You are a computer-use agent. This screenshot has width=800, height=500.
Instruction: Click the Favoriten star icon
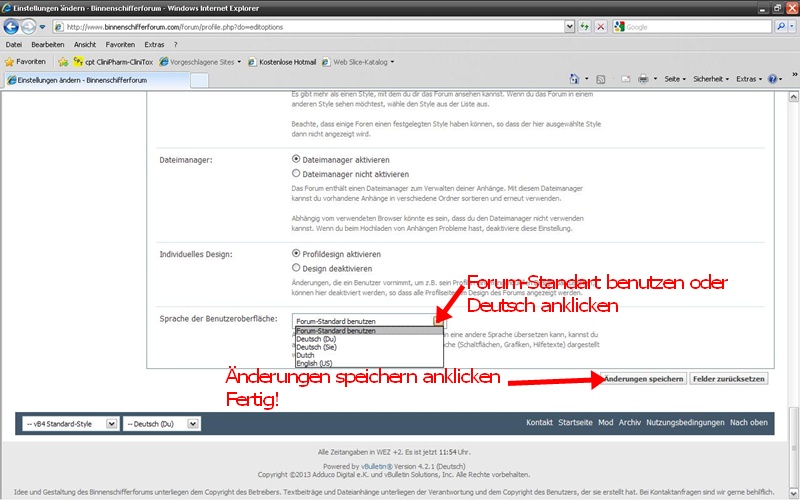[x=9, y=61]
